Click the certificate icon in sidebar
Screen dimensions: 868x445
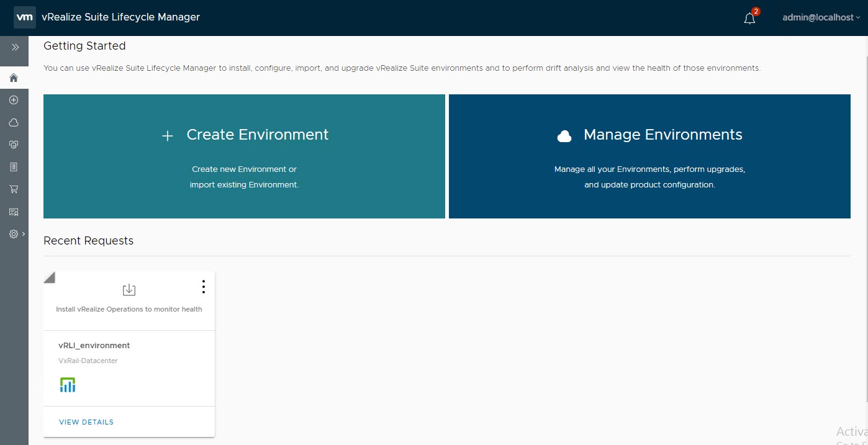click(14, 212)
